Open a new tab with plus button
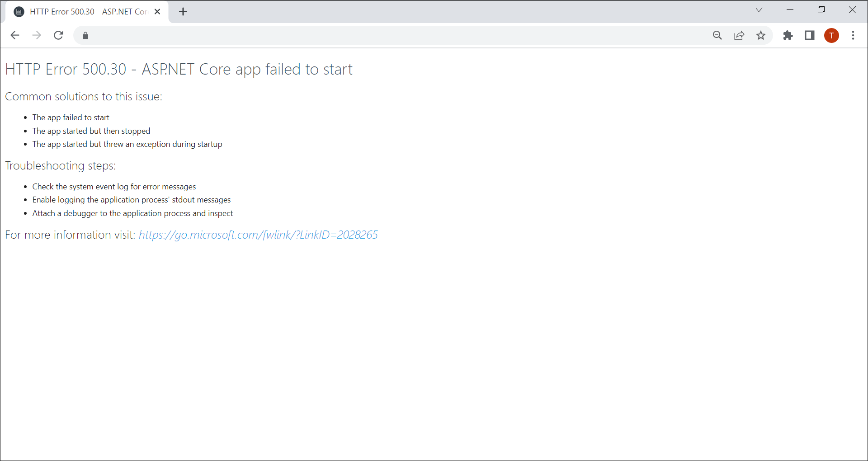 [x=183, y=12]
